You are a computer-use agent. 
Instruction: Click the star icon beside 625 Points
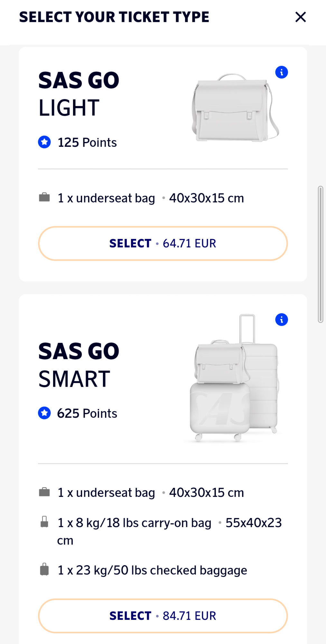(44, 413)
